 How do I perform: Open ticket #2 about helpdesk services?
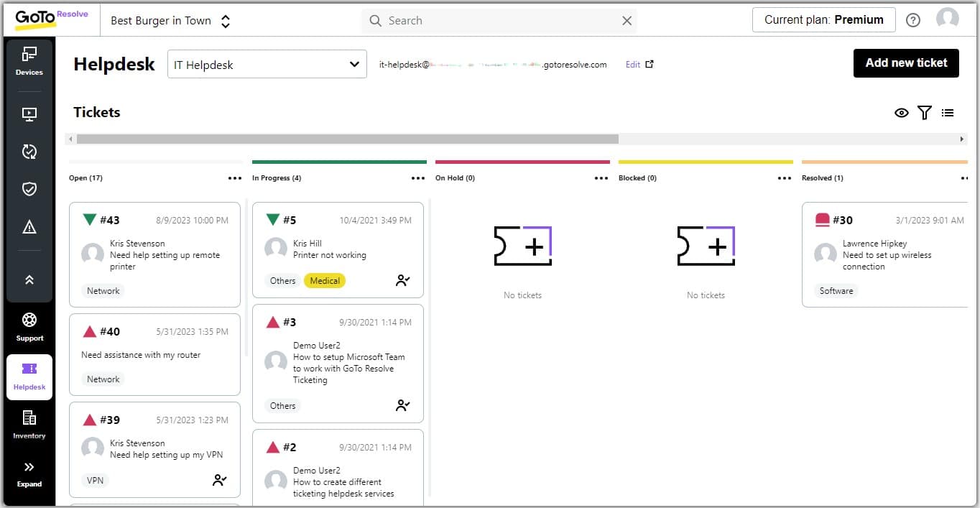click(x=338, y=468)
